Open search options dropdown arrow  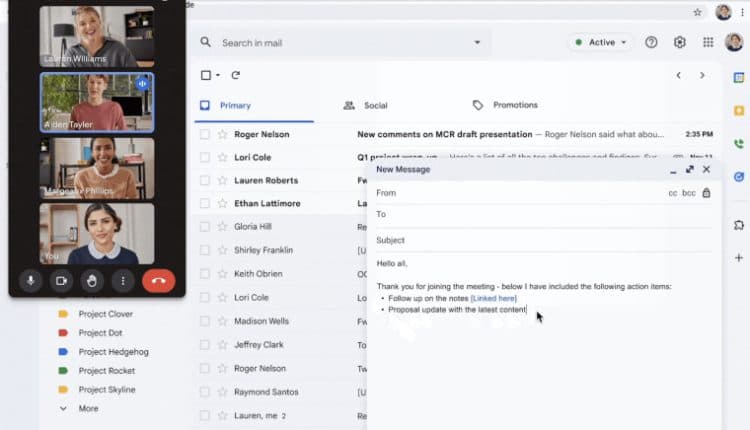[x=477, y=43]
